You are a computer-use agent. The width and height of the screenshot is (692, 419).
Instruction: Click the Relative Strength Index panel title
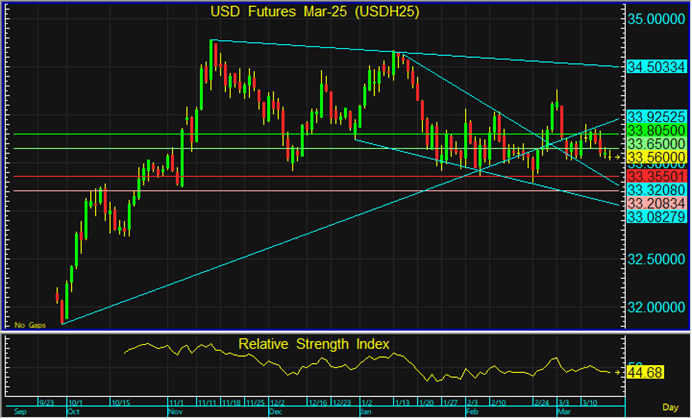314,344
